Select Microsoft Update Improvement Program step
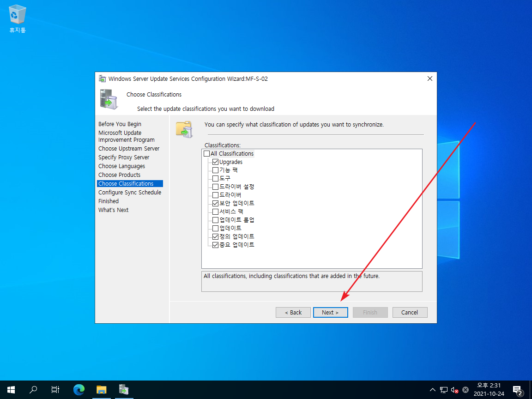The image size is (532, 399). (x=127, y=136)
